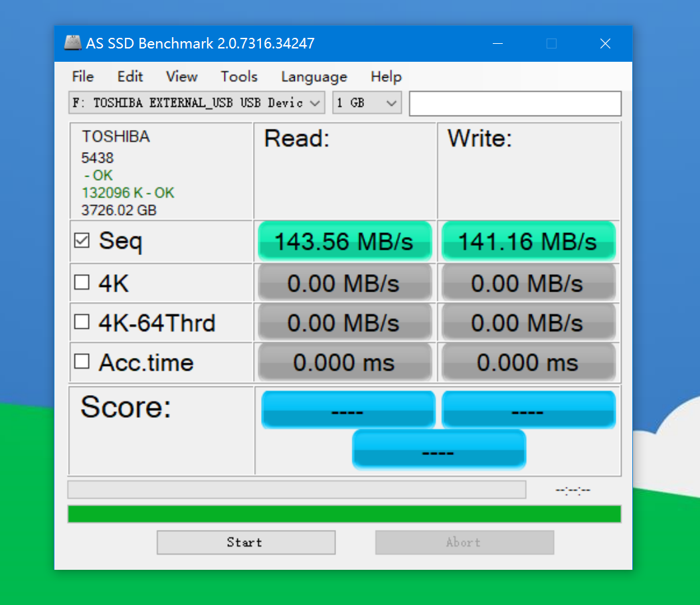Screen dimensions: 700x605
Task: Click the Start button
Action: [246, 542]
